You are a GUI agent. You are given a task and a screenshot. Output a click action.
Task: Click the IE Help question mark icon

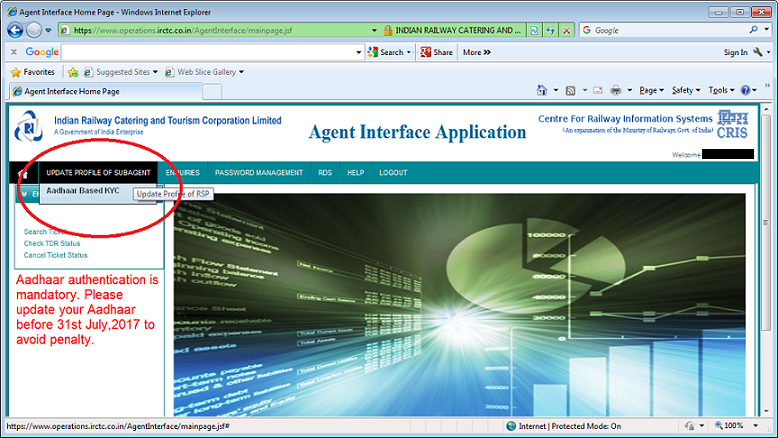click(745, 90)
